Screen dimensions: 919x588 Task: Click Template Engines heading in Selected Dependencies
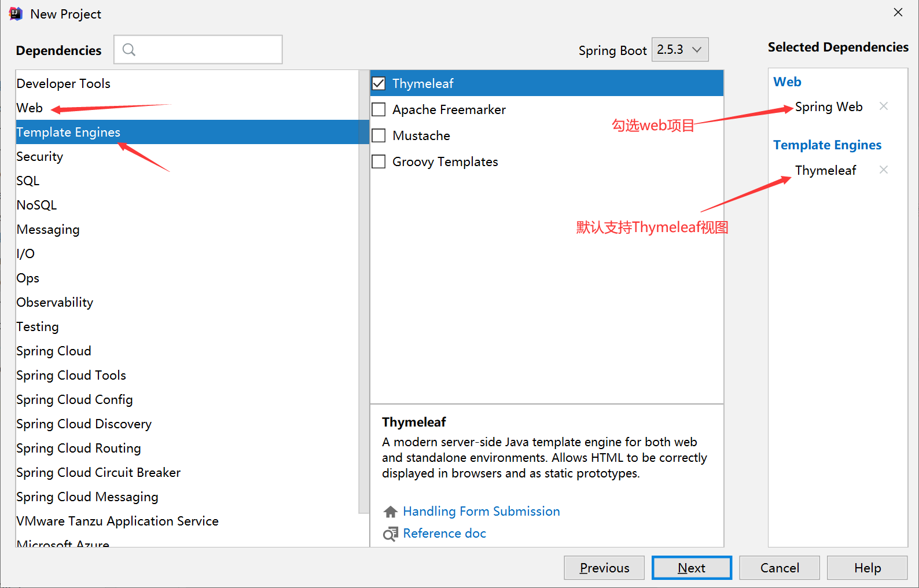point(827,145)
